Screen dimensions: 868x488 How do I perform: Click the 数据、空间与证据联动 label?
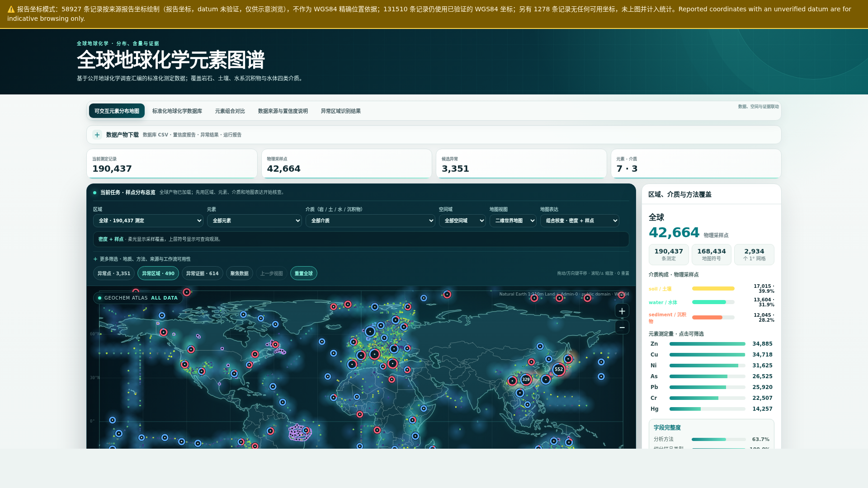tap(759, 107)
